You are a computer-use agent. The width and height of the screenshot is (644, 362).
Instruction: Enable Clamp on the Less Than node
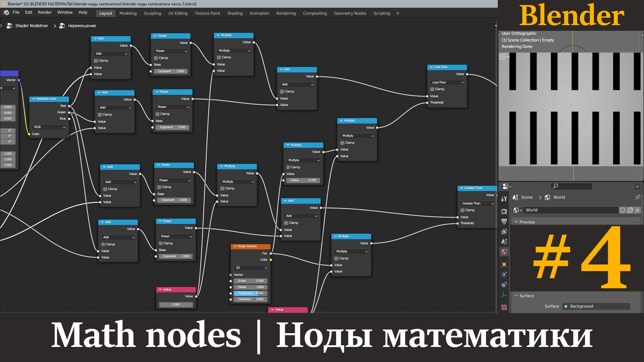point(432,89)
